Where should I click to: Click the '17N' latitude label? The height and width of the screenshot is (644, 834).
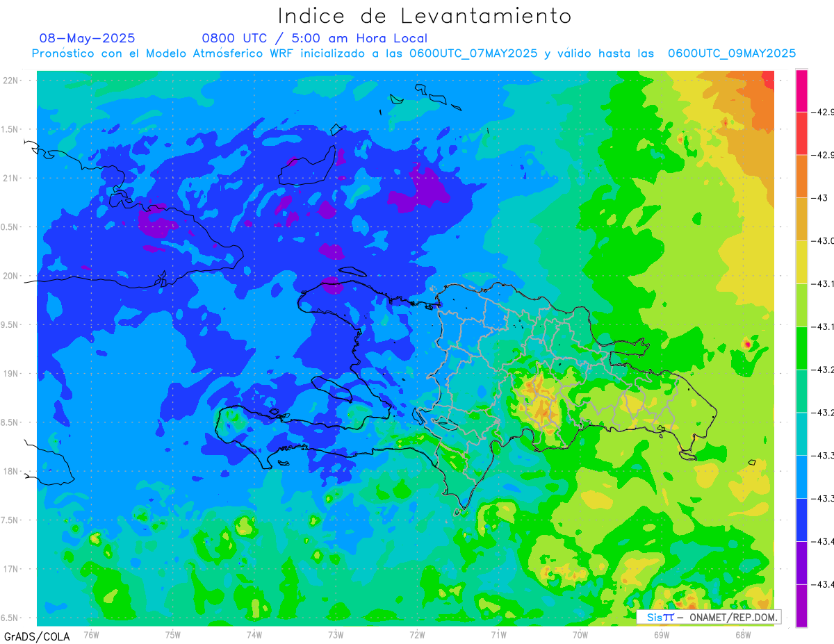pyautogui.click(x=11, y=569)
